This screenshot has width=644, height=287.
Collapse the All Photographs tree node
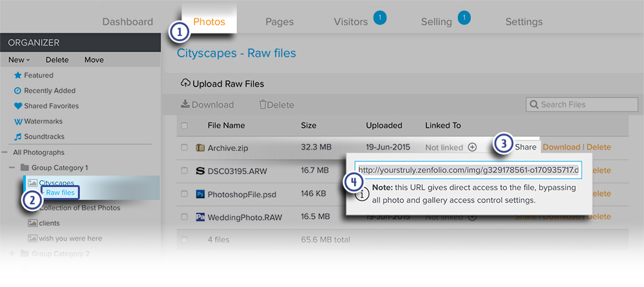(x=5, y=152)
